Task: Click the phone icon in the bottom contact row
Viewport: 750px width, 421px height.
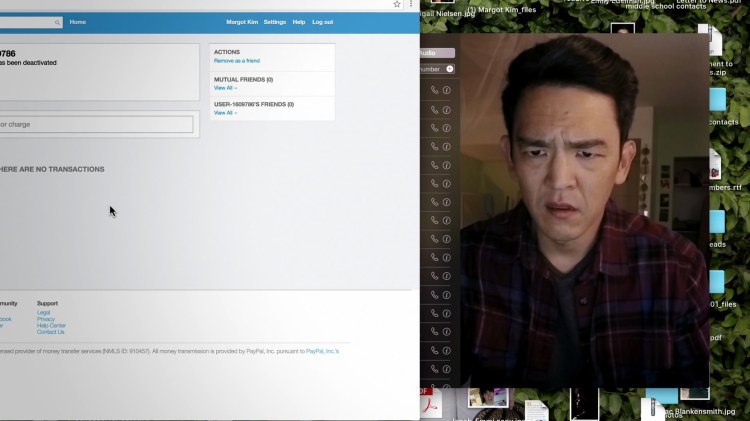Action: click(434, 370)
